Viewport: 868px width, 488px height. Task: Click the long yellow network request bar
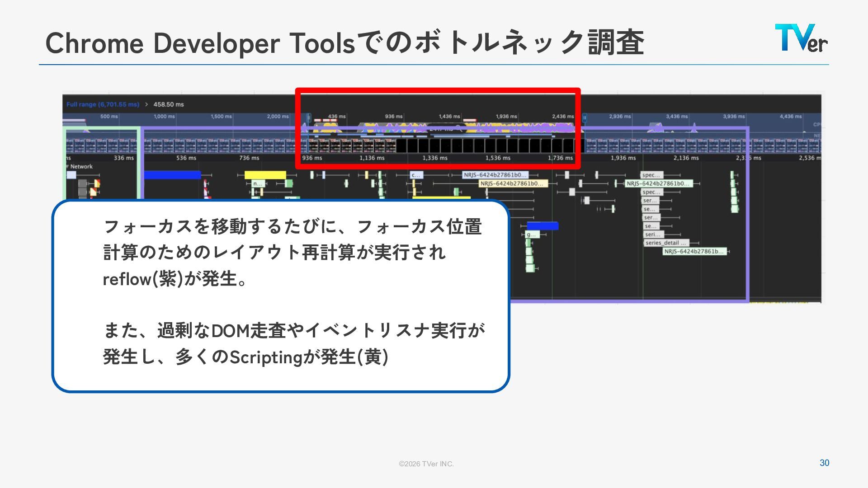[x=265, y=175]
